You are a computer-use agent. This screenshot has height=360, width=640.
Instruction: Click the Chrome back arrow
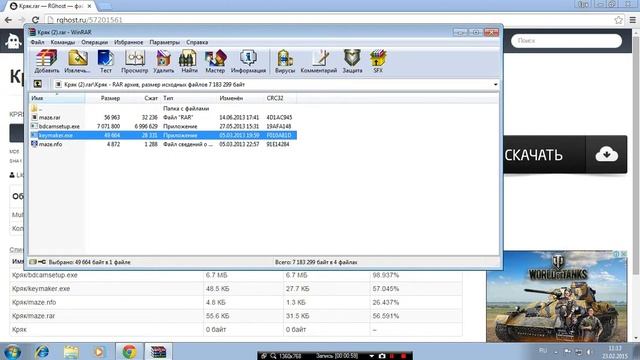point(8,20)
